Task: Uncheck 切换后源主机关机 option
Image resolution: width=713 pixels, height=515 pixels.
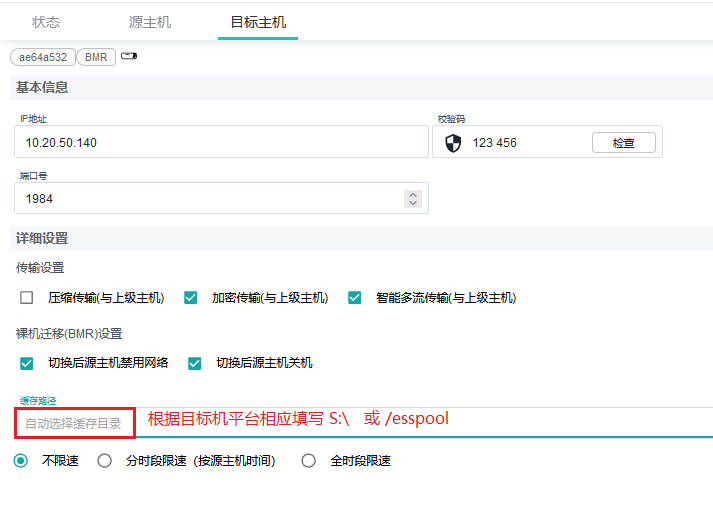Action: pos(195,363)
